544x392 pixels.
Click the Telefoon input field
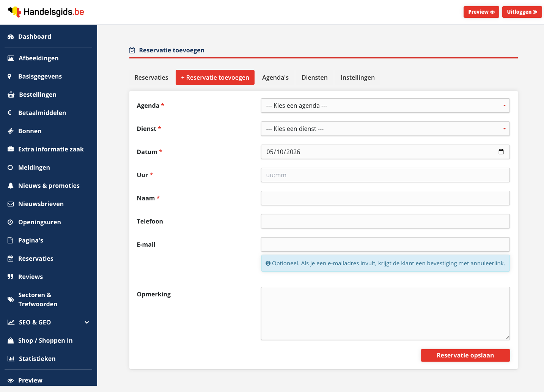pos(385,221)
